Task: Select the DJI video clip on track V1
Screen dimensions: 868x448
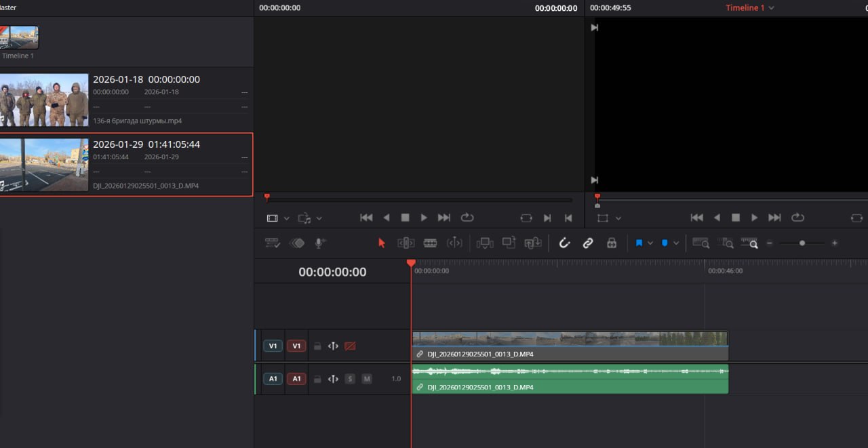Action: coord(570,339)
